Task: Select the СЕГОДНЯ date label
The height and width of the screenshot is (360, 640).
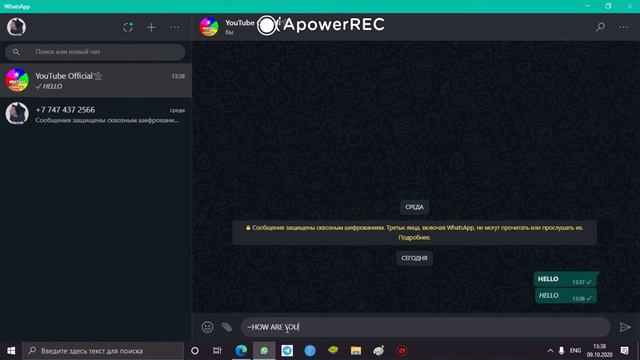Action: tap(414, 258)
